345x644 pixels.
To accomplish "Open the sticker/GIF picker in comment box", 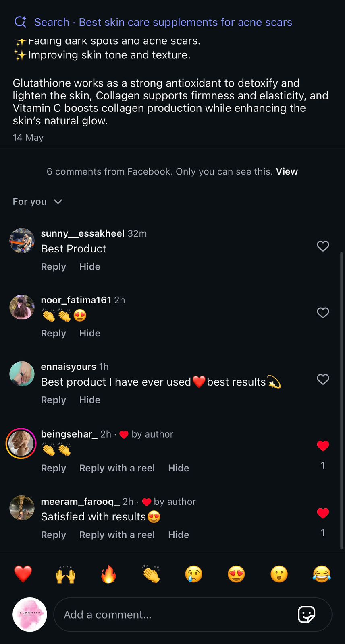I will coord(306,614).
